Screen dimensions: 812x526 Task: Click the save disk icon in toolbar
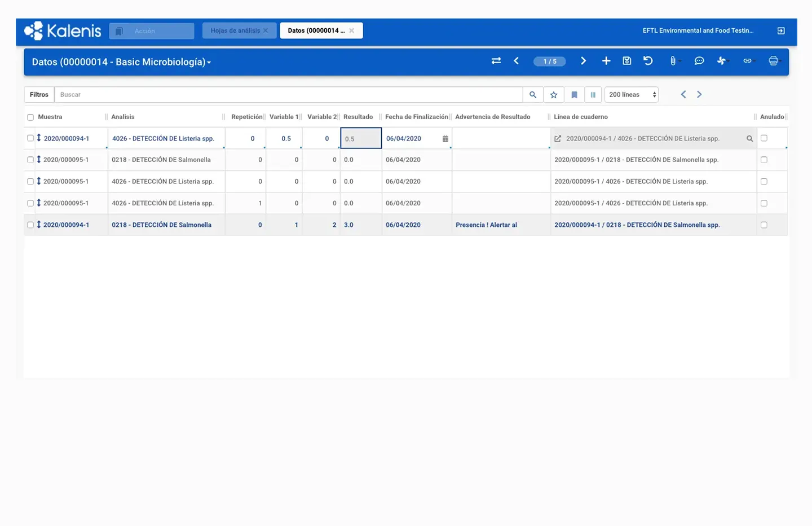click(x=626, y=61)
